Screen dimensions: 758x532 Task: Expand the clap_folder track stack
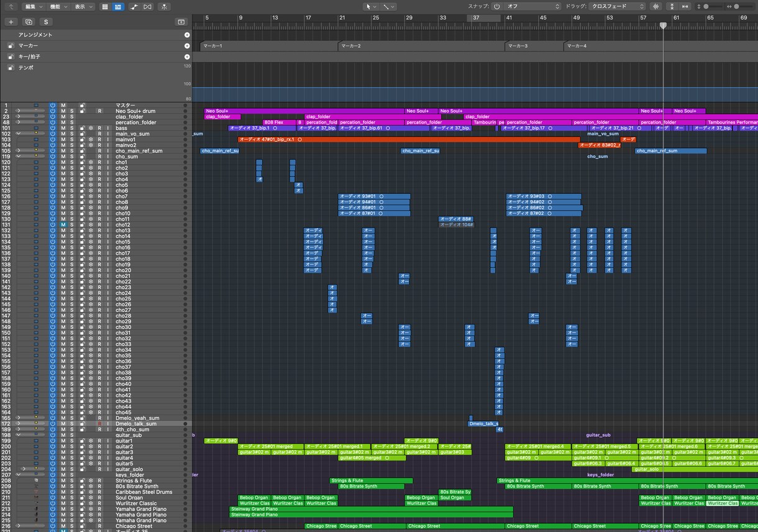[19, 117]
